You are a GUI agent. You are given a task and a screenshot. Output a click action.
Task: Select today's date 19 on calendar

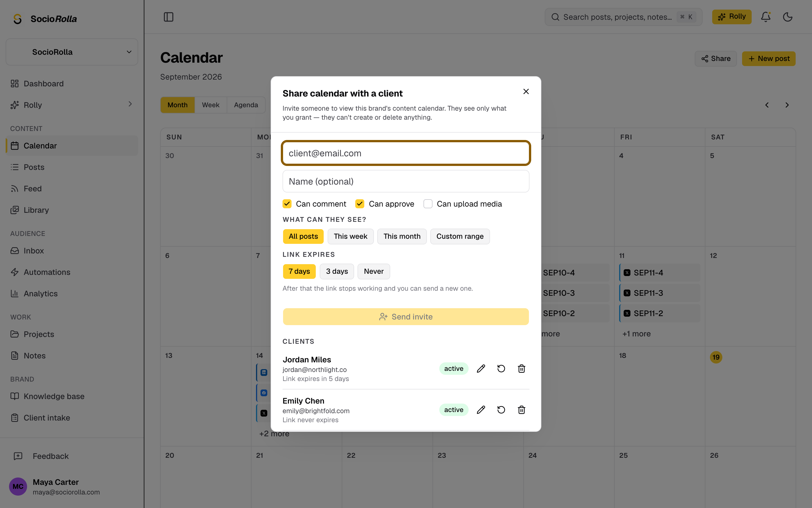716,357
